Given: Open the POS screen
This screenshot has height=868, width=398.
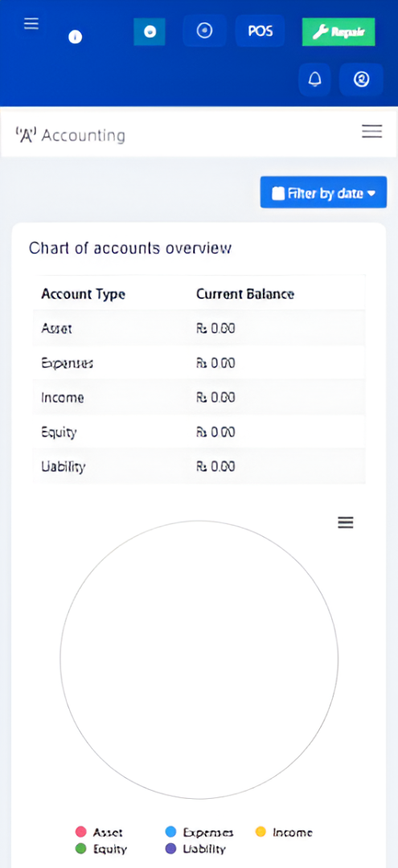Looking at the screenshot, I should pos(261,31).
